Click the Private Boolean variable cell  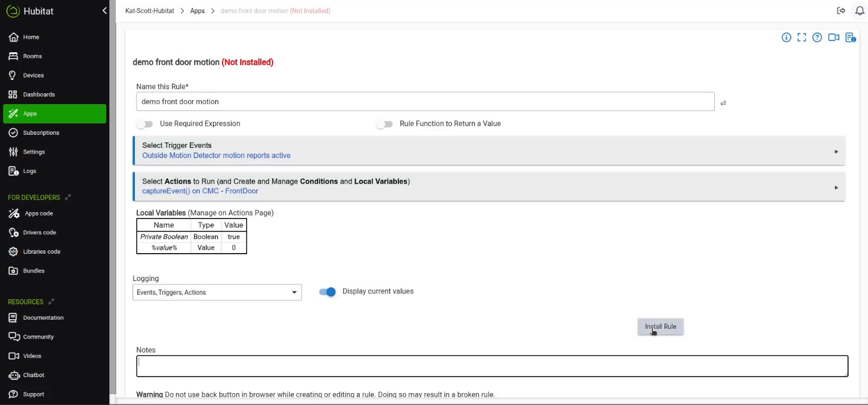pyautogui.click(x=164, y=237)
